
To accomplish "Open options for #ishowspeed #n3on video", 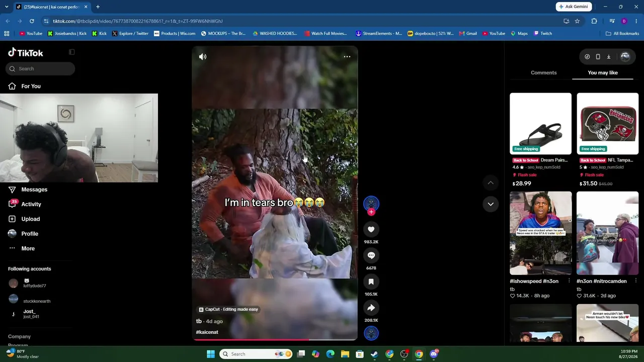I will tap(569, 281).
